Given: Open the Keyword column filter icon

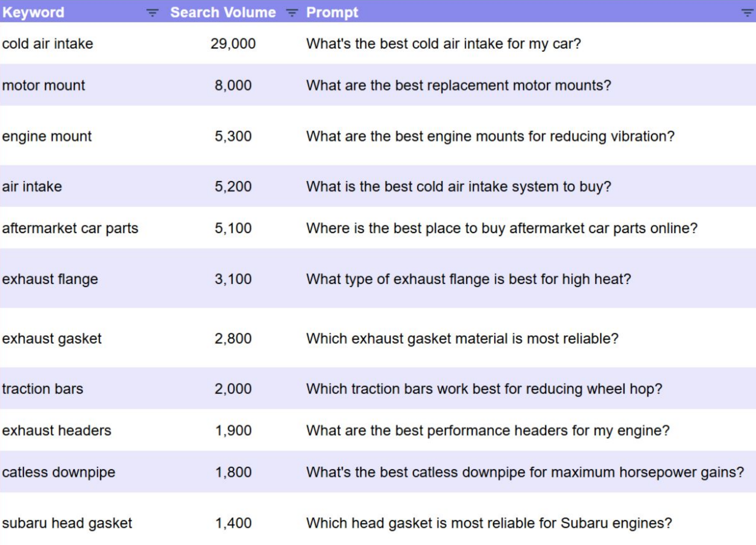Looking at the screenshot, I should [x=152, y=13].
